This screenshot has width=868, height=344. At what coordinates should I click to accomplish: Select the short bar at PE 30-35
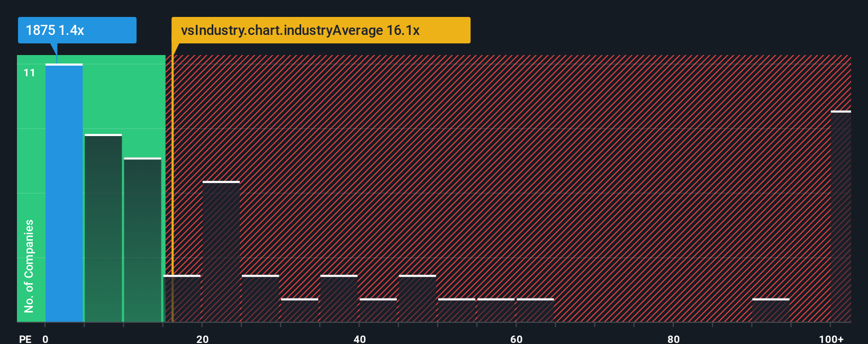[x=300, y=310]
